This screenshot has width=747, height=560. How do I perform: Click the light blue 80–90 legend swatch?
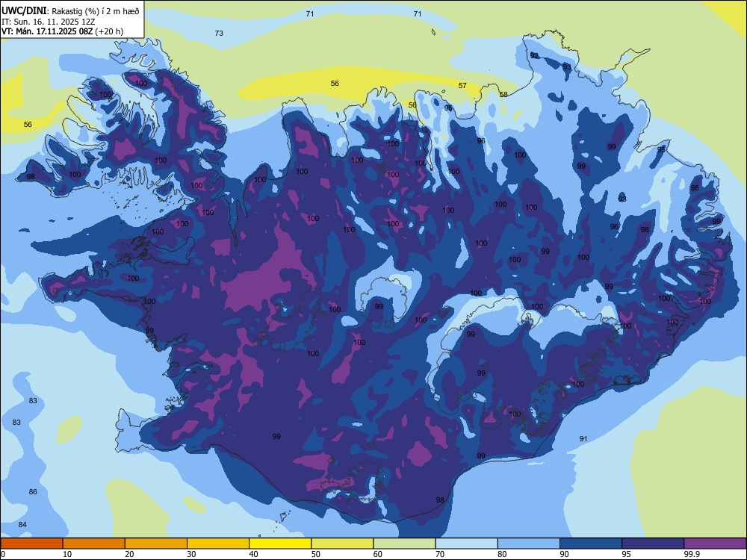[529, 544]
